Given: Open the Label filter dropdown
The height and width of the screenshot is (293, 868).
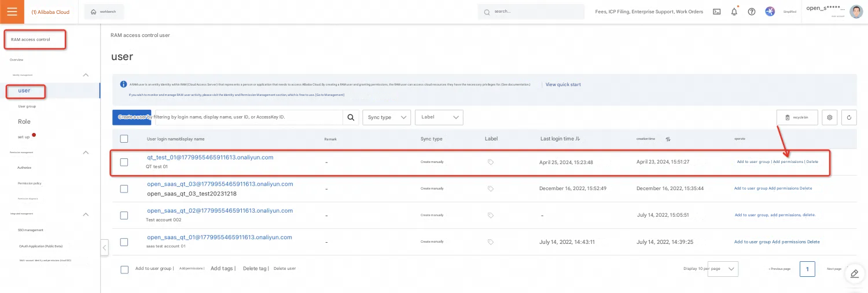Looking at the screenshot, I should 439,117.
